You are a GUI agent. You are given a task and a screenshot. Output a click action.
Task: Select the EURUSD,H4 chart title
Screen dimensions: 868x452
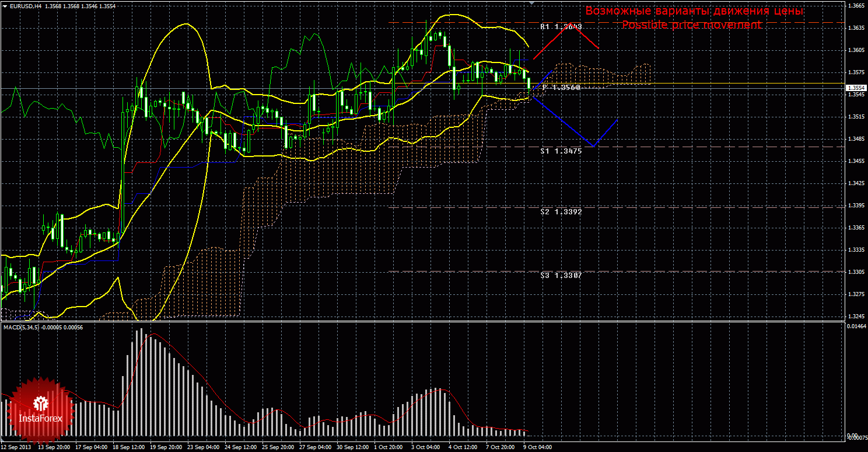click(x=25, y=6)
